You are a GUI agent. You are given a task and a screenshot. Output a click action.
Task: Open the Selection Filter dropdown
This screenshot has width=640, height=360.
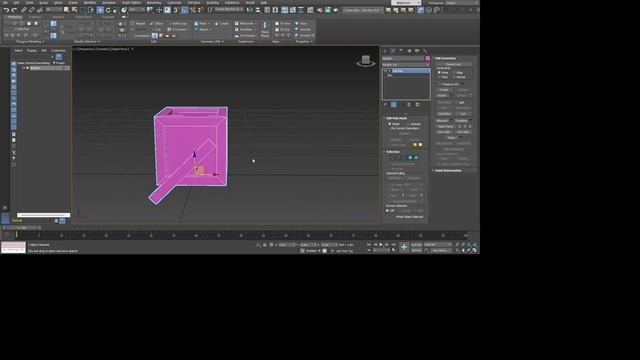tap(54, 10)
